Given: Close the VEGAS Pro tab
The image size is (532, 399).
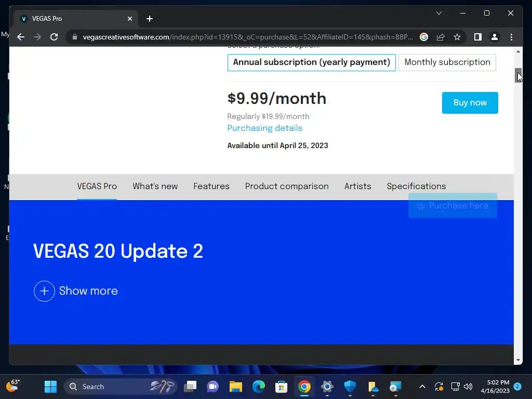Looking at the screenshot, I should (x=129, y=19).
